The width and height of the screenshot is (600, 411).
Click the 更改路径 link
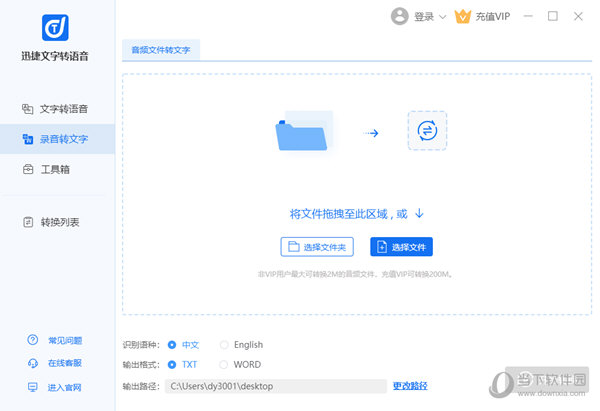410,386
